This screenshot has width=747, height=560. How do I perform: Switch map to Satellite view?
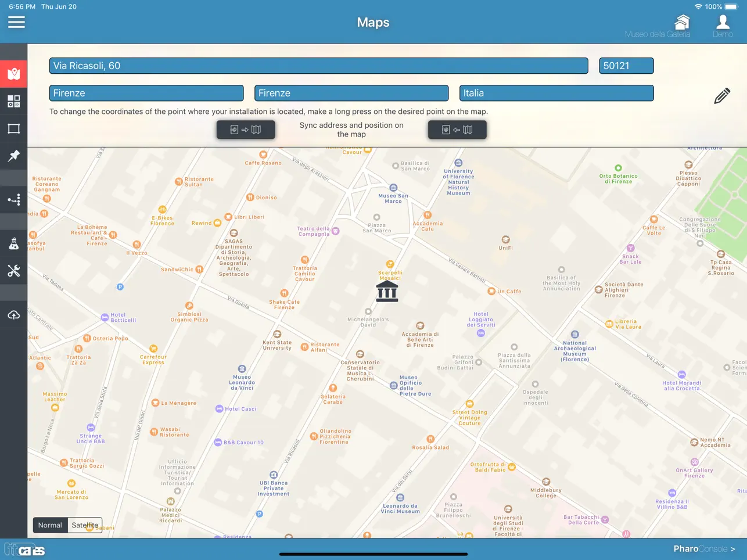click(x=85, y=525)
